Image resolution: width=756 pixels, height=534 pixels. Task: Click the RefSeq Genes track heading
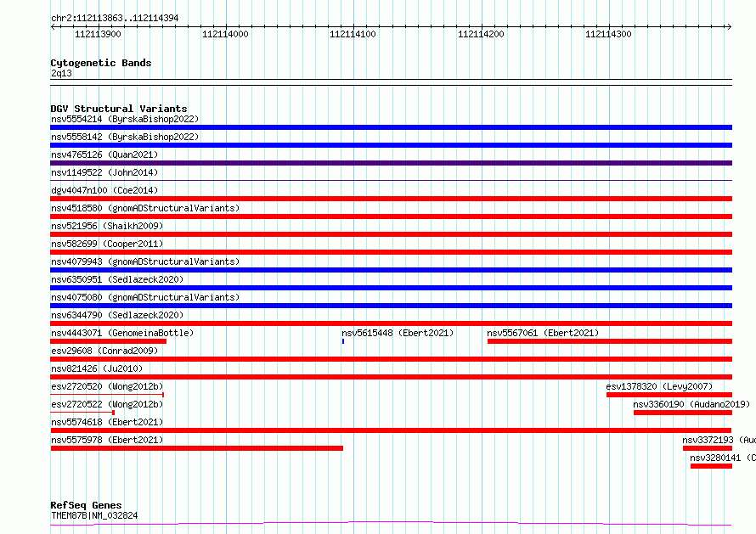click(86, 505)
